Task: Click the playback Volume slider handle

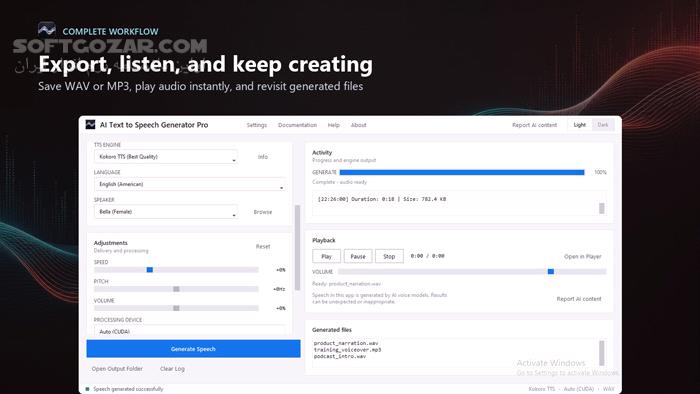Action: (x=551, y=271)
